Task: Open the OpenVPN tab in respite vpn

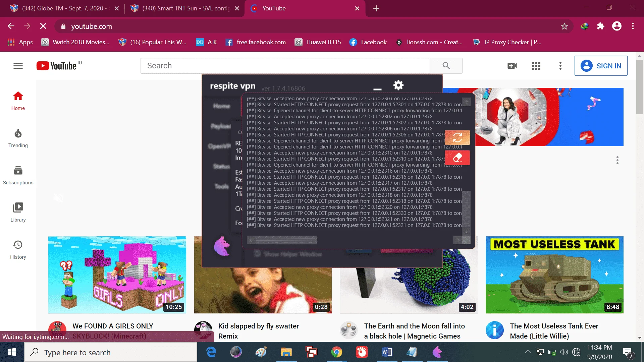Action: [219, 146]
